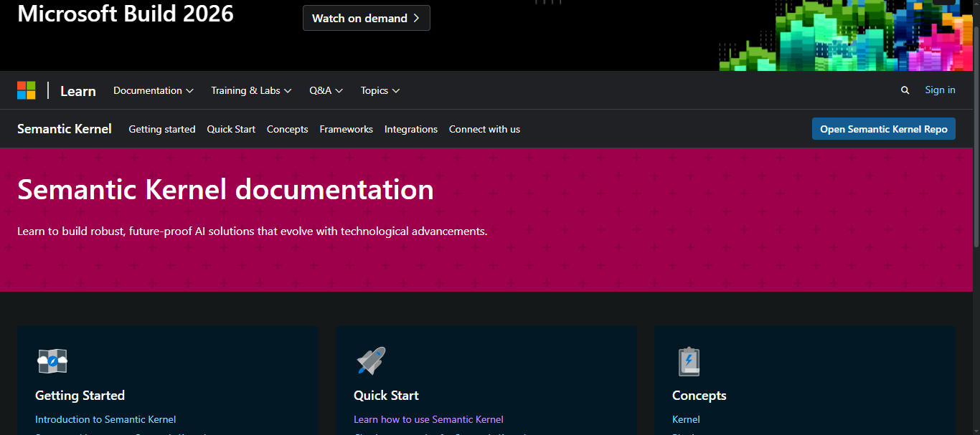
Task: Open the Quick Start nav item
Action: 231,129
